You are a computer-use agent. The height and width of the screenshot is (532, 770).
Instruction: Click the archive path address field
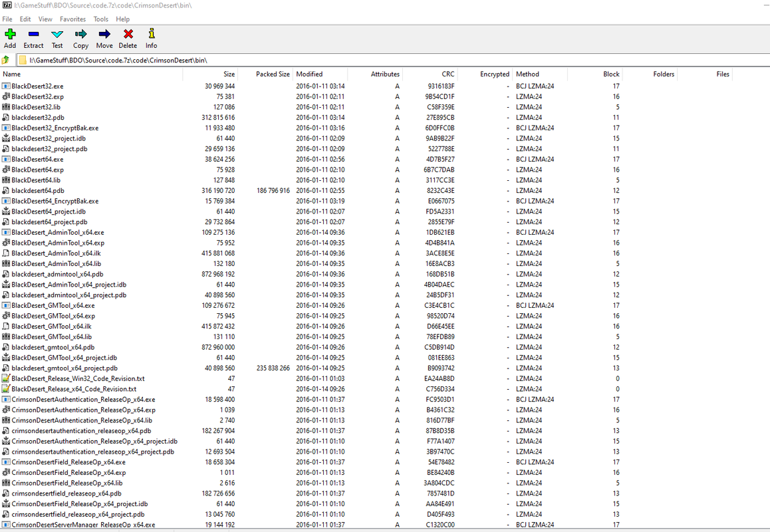coord(393,60)
